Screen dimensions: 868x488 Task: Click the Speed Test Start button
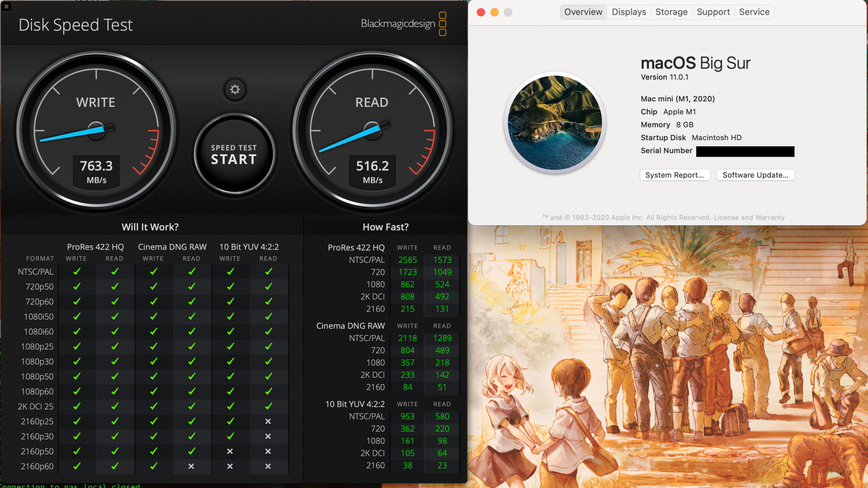234,154
